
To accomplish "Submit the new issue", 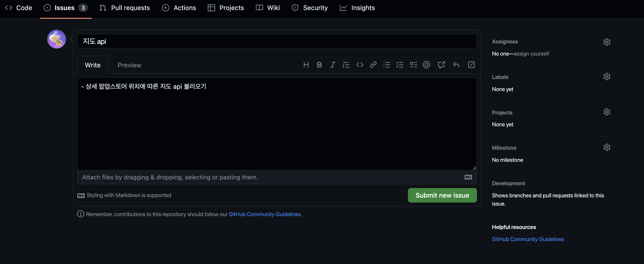I will 442,195.
